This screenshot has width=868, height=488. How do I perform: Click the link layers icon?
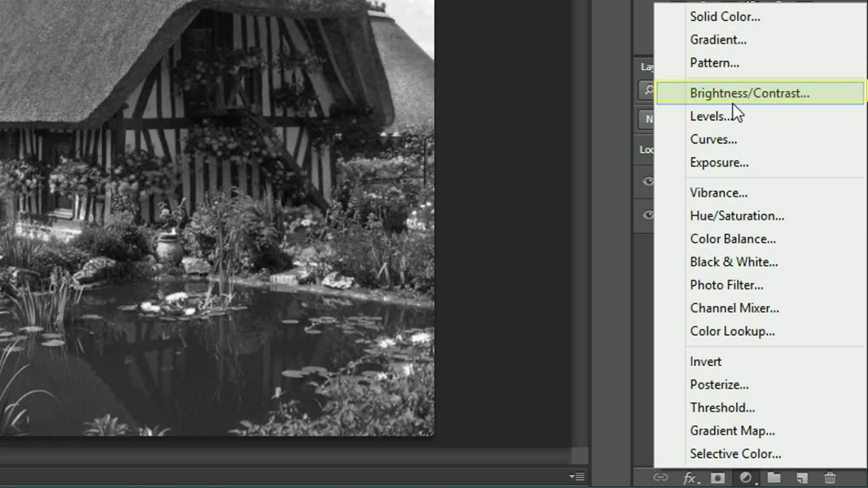coord(660,478)
